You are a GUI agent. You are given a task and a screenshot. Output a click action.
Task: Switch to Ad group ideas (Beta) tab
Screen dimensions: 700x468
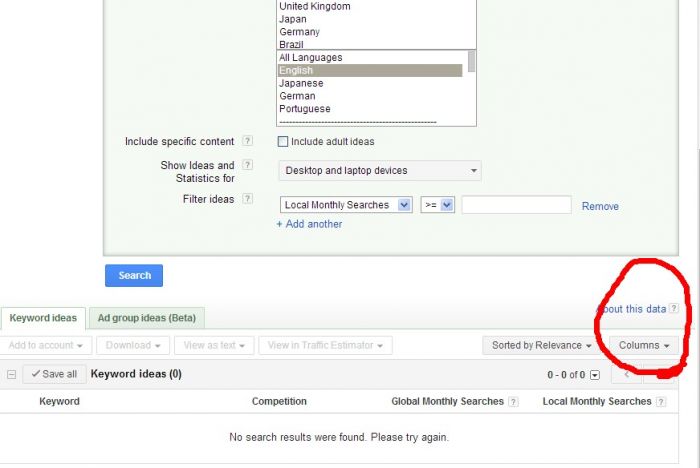[147, 318]
